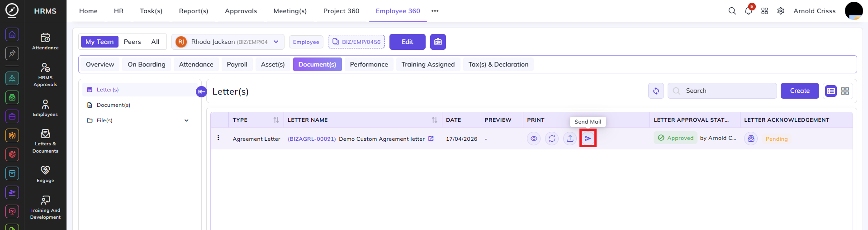Open Training And Development in sidebar
Screen dimensions: 868x230
click(x=45, y=207)
